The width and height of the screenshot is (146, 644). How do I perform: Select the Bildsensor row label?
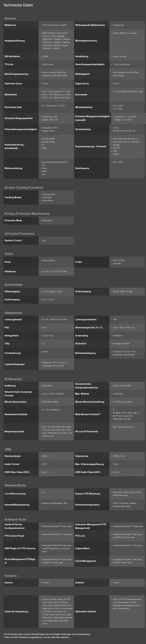pos(10,25)
